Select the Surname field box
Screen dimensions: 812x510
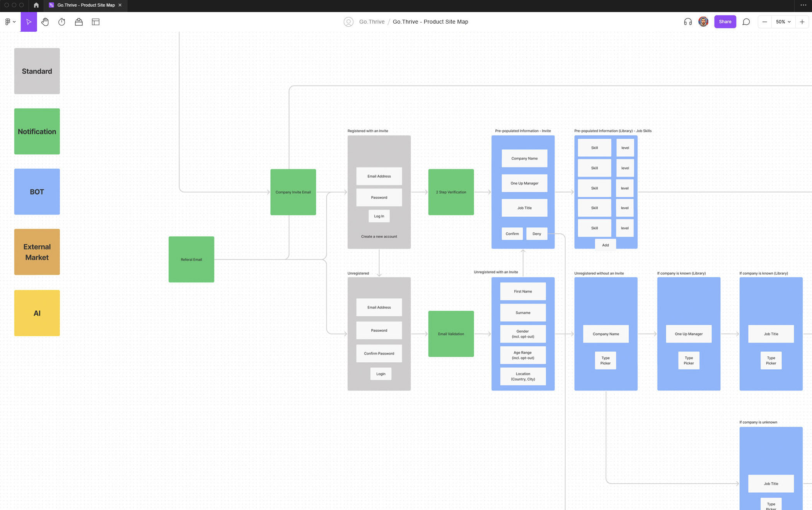[x=523, y=313]
